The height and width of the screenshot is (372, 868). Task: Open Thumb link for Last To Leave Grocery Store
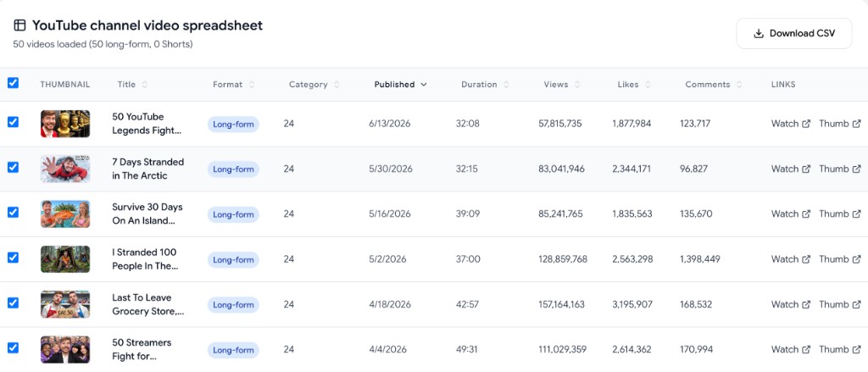coord(840,304)
